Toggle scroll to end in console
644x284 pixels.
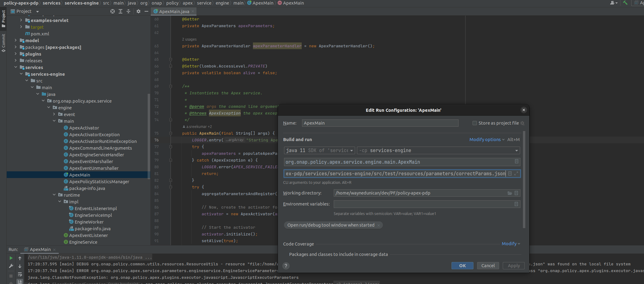(20, 282)
